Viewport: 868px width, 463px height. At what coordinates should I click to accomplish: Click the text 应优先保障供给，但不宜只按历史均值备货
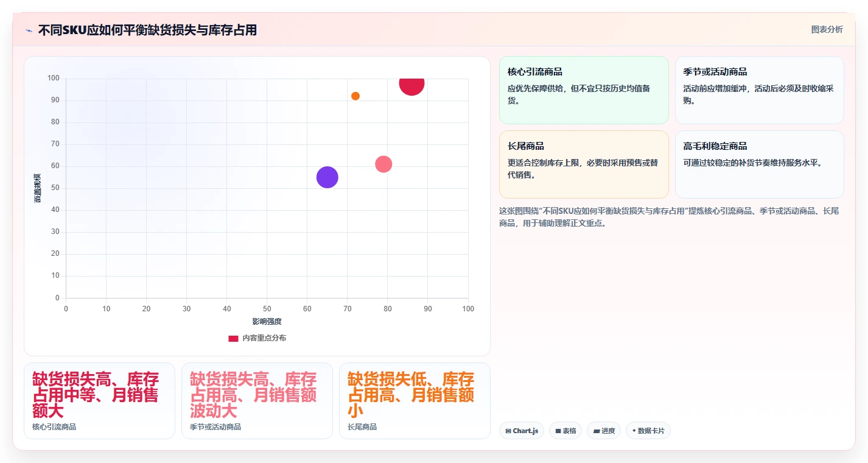pyautogui.click(x=579, y=94)
